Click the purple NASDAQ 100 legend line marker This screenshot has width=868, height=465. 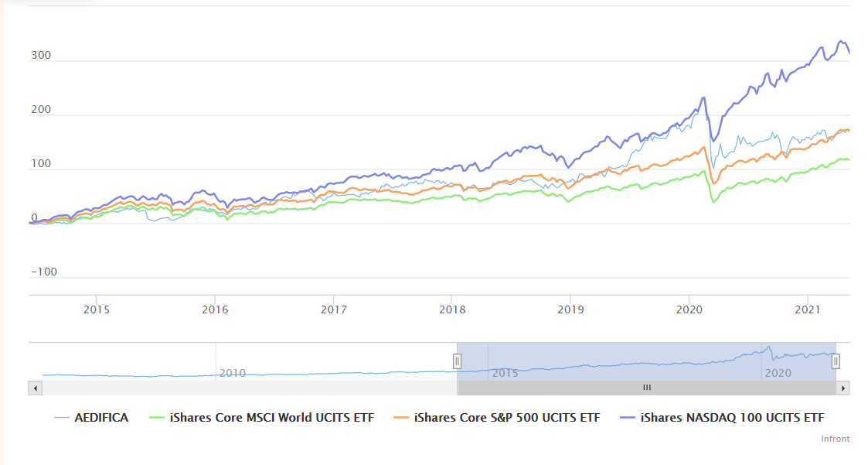pyautogui.click(x=627, y=417)
